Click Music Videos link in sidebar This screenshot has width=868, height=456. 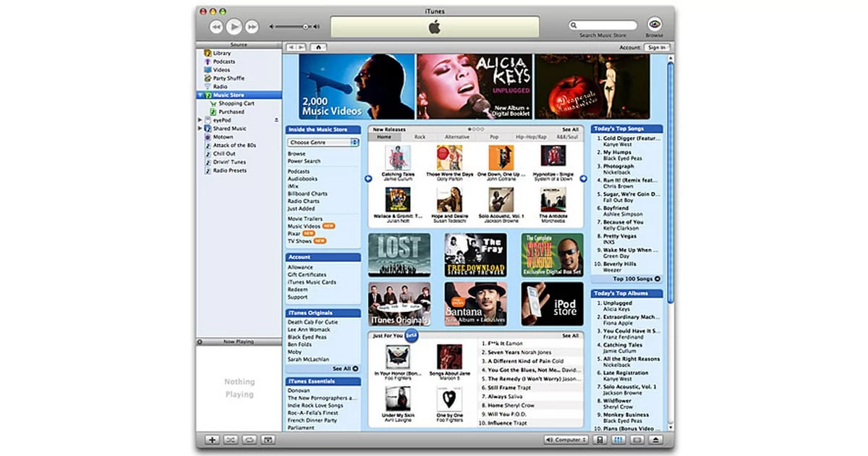pos(305,227)
